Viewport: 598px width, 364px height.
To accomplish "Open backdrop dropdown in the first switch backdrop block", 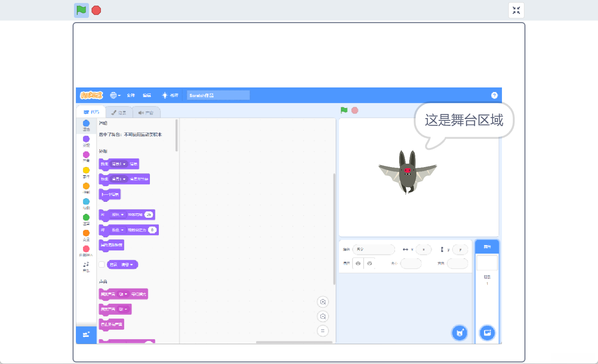I will click(x=119, y=164).
